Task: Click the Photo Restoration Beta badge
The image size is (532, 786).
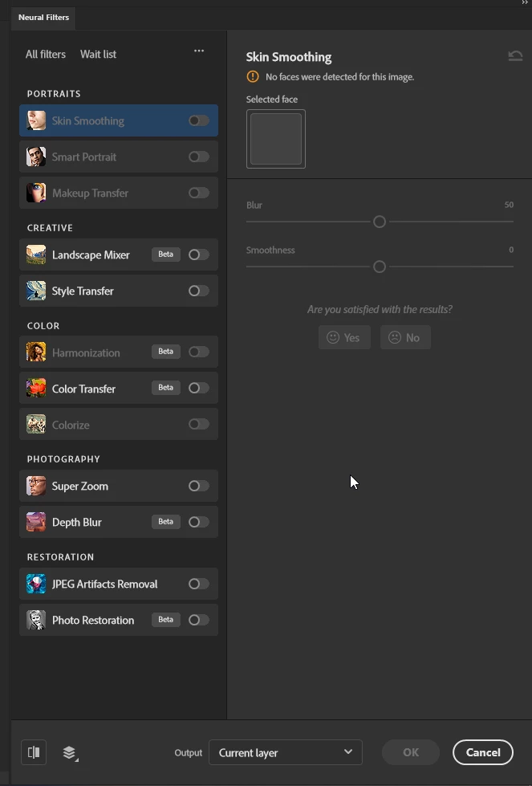Action: [166, 620]
